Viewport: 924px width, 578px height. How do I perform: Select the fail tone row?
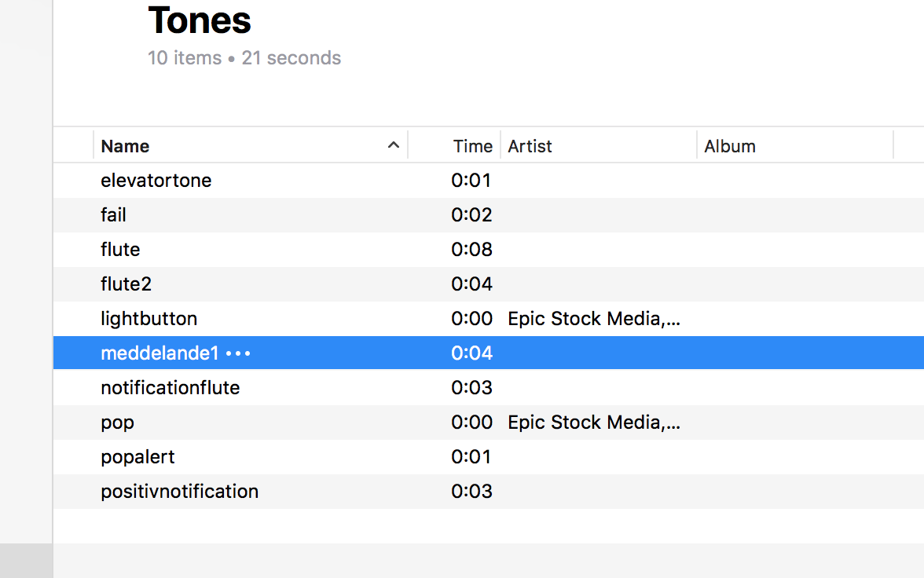pos(114,215)
